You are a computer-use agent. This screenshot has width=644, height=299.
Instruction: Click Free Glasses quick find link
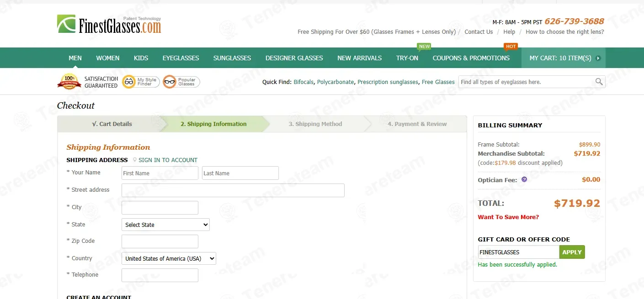coord(438,82)
